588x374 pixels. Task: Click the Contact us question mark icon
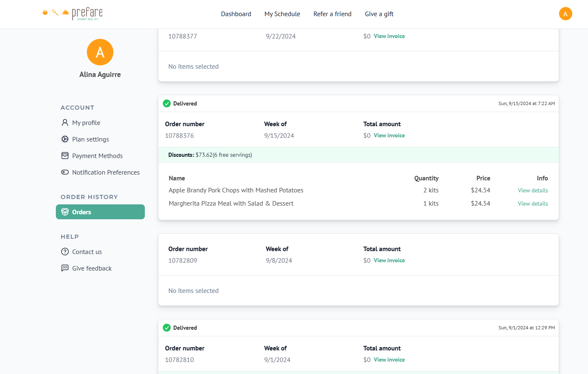click(x=65, y=252)
